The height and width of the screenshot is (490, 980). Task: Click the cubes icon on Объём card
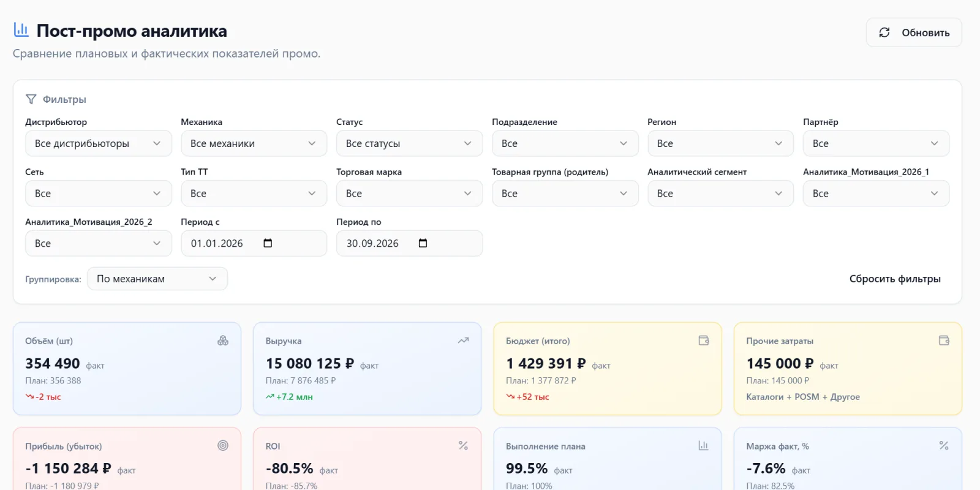coord(223,341)
